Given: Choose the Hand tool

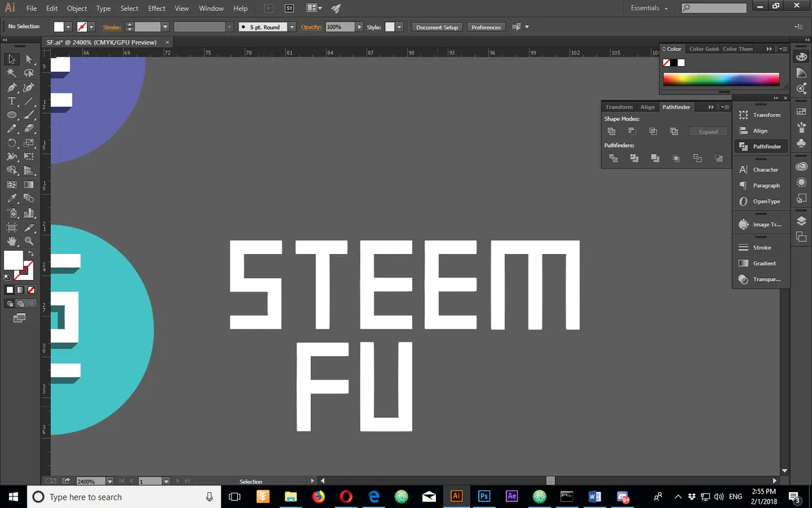Looking at the screenshot, I should [x=11, y=241].
